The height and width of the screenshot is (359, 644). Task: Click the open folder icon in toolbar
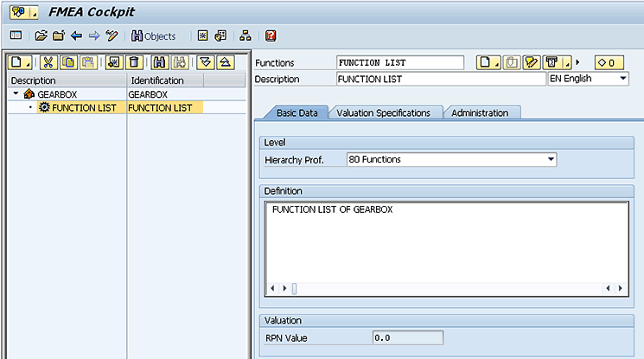[x=41, y=36]
